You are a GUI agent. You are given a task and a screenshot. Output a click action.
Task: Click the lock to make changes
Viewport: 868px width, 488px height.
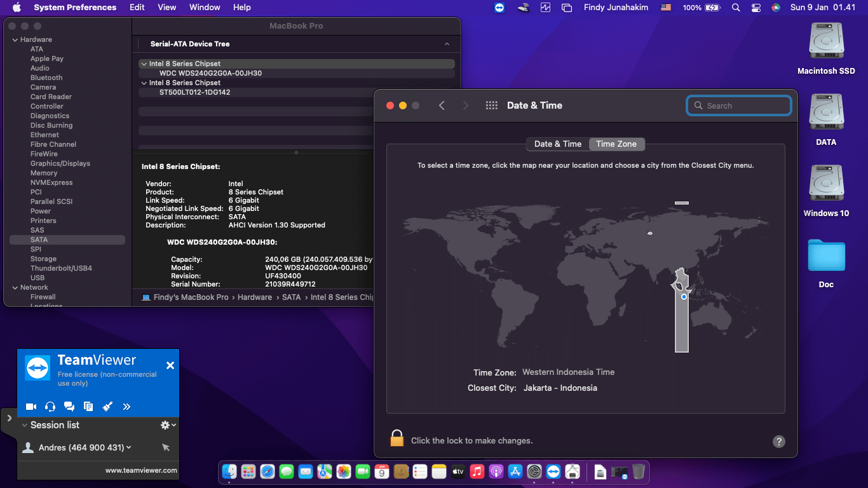pyautogui.click(x=397, y=438)
